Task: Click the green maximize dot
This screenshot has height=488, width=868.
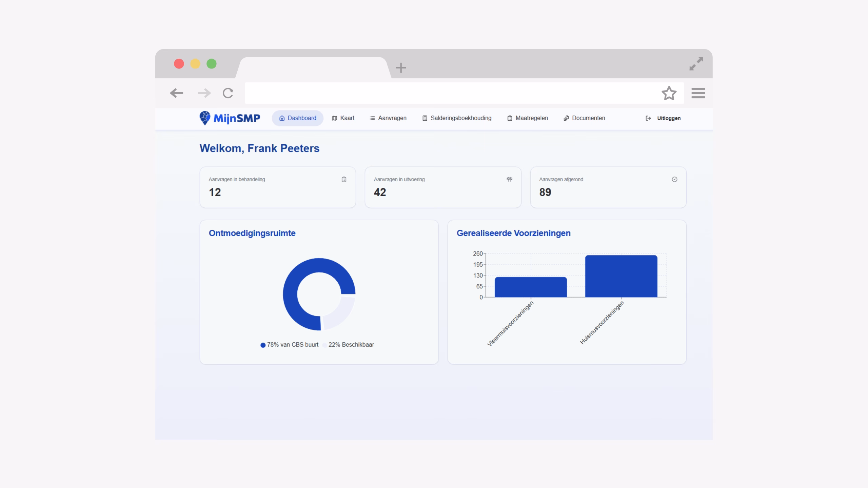Action: (212, 64)
